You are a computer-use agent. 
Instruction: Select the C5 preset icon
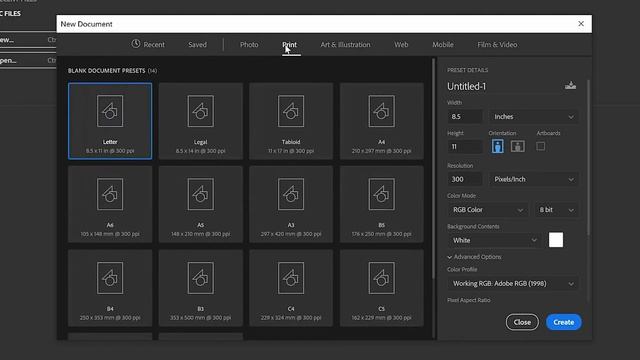coord(382,278)
